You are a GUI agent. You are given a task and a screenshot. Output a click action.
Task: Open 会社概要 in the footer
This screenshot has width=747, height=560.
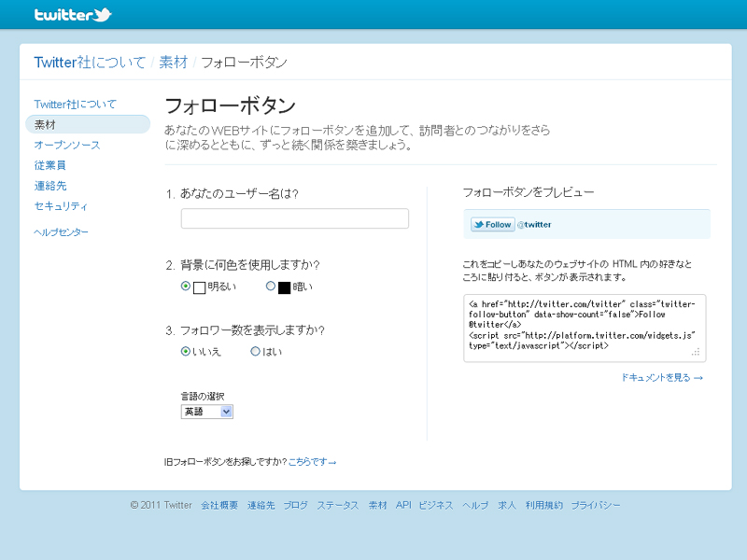[x=219, y=505]
